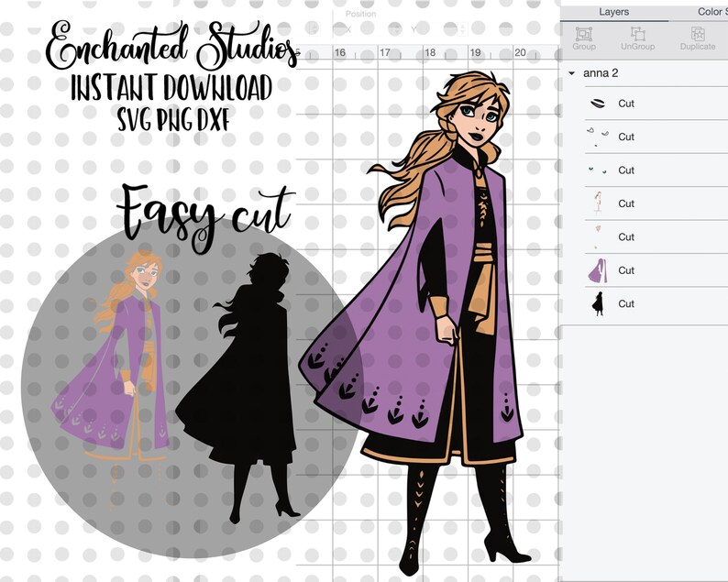Image resolution: width=728 pixels, height=582 pixels.
Task: Select the black silhouette Cut layer thumbnail
Action: point(598,304)
